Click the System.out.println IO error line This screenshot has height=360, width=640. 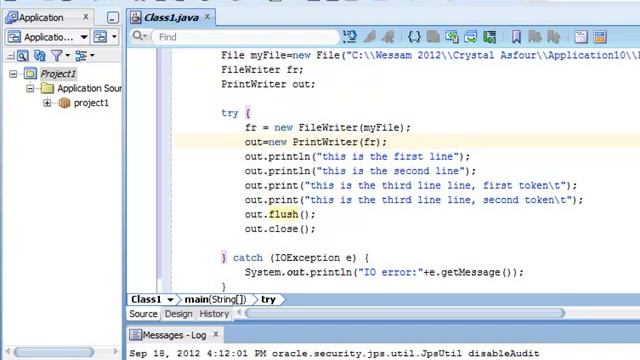coord(384,272)
